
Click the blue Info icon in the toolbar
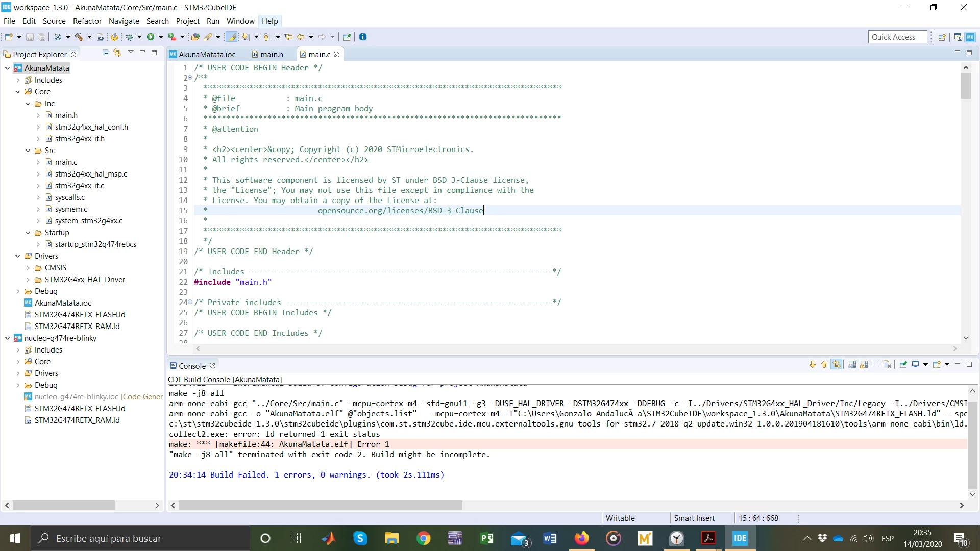click(363, 37)
